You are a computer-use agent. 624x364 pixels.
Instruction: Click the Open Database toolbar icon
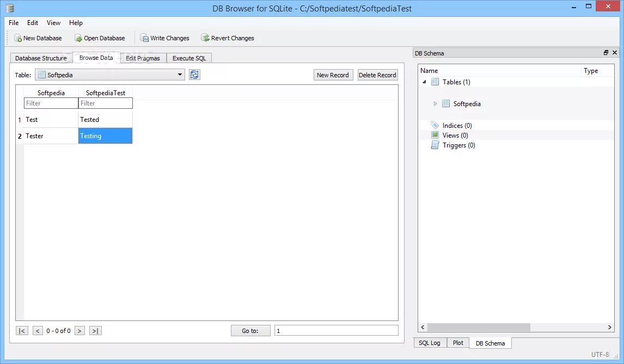78,38
